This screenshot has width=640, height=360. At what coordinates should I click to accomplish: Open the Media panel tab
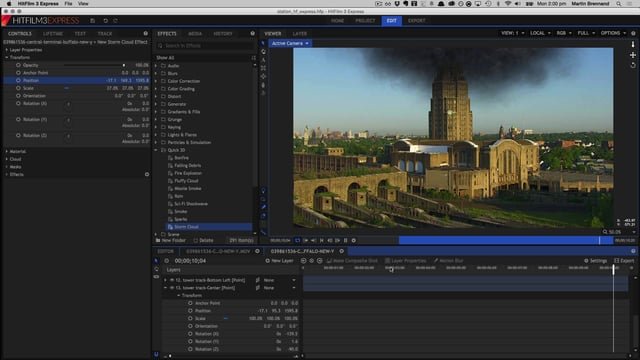(195, 33)
